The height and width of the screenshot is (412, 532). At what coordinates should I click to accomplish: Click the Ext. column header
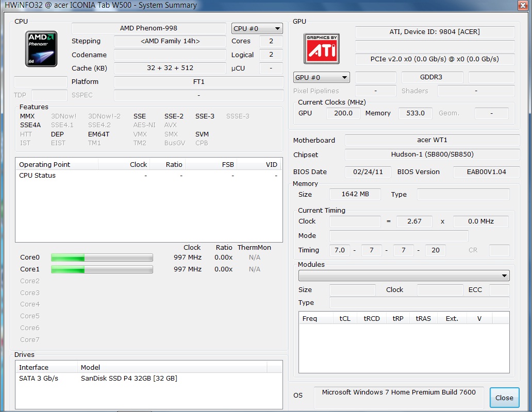point(452,318)
